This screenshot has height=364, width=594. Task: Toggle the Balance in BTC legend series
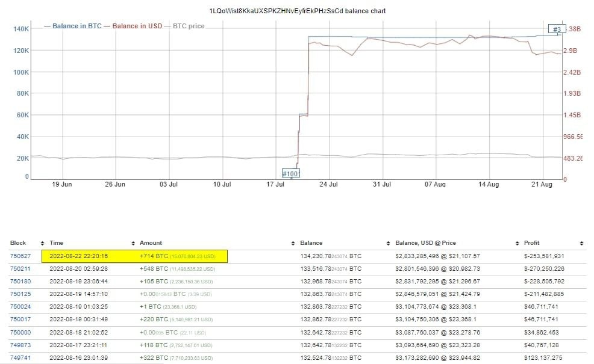click(73, 26)
